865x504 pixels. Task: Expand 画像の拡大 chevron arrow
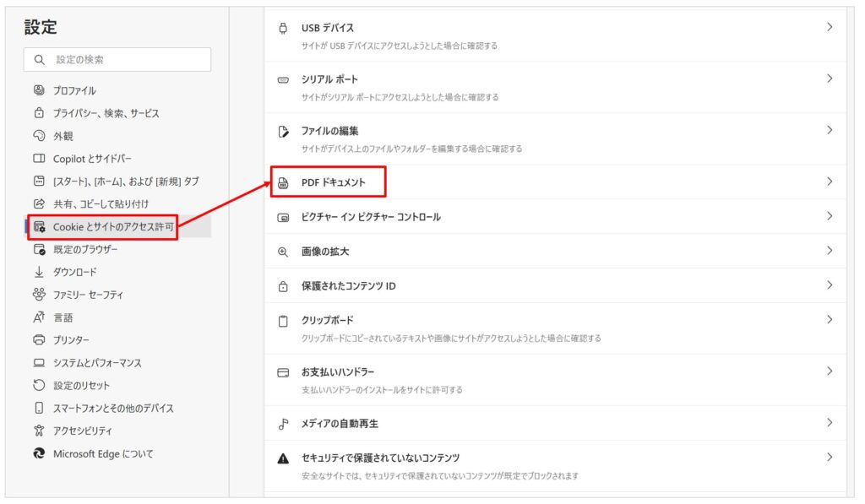click(830, 251)
